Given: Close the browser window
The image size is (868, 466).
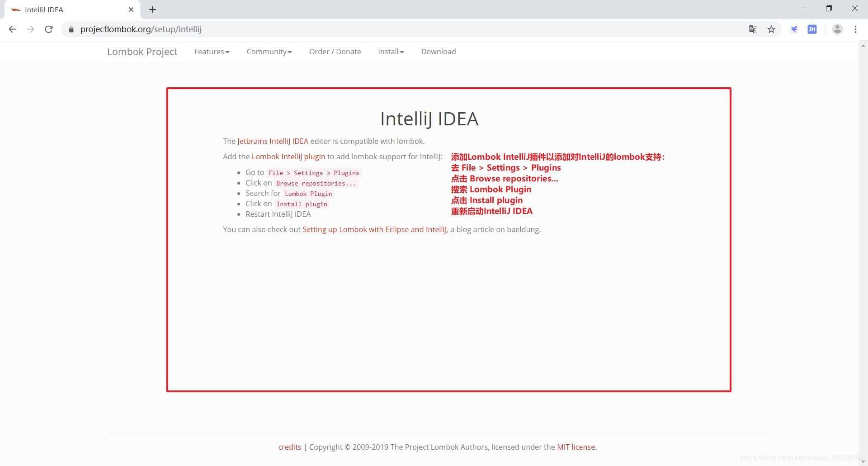Looking at the screenshot, I should pos(854,9).
